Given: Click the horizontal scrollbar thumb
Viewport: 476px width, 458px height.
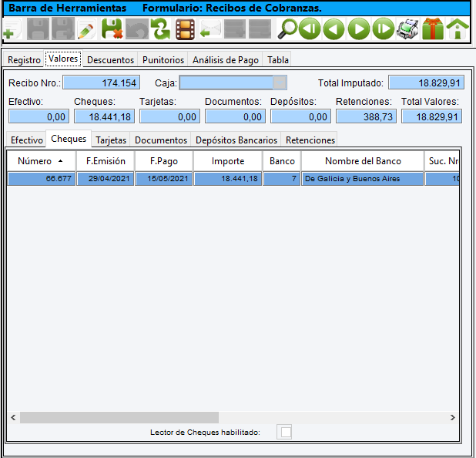Looking at the screenshot, I should 119,417.
